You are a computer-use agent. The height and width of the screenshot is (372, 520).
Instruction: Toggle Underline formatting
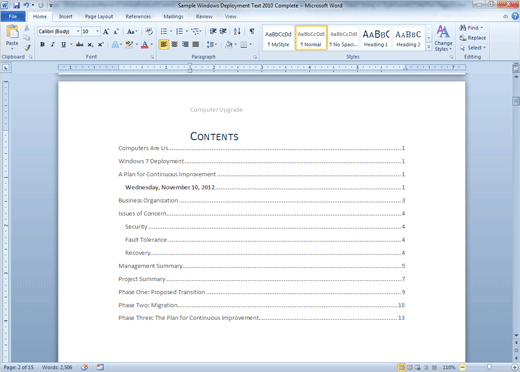pos(63,44)
